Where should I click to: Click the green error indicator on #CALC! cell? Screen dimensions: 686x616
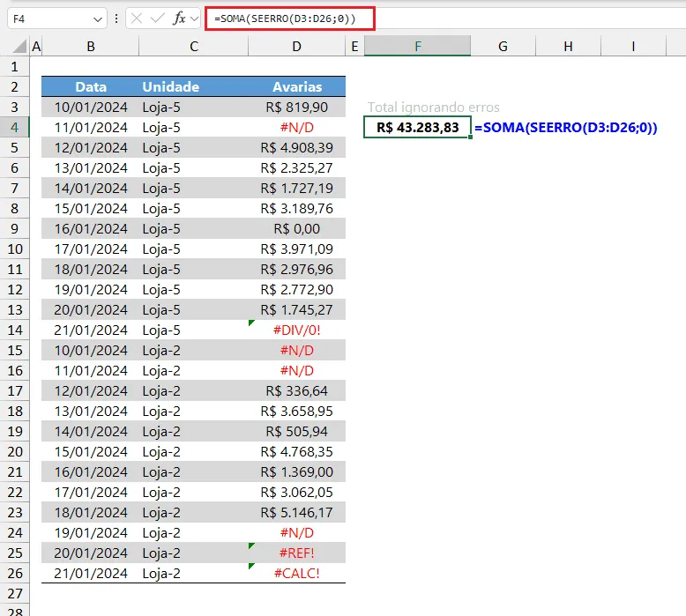pos(250,566)
